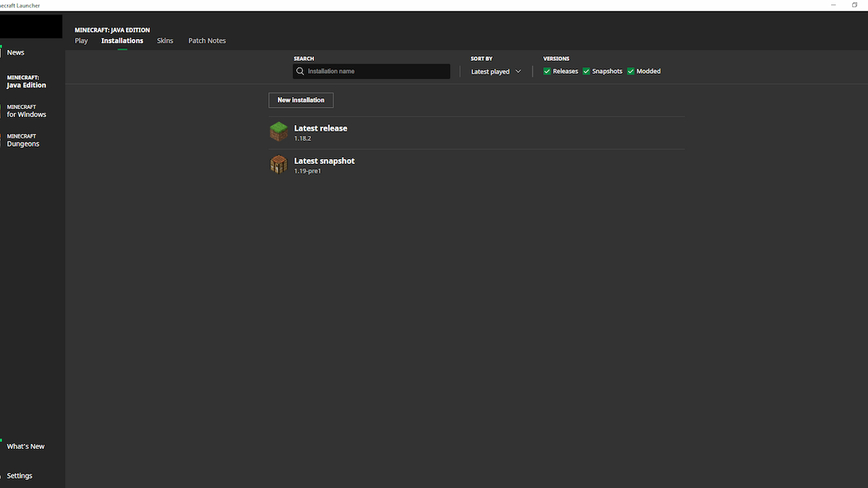868x488 pixels.
Task: Enable or disable the Releases checkbox
Action: pyautogui.click(x=547, y=72)
